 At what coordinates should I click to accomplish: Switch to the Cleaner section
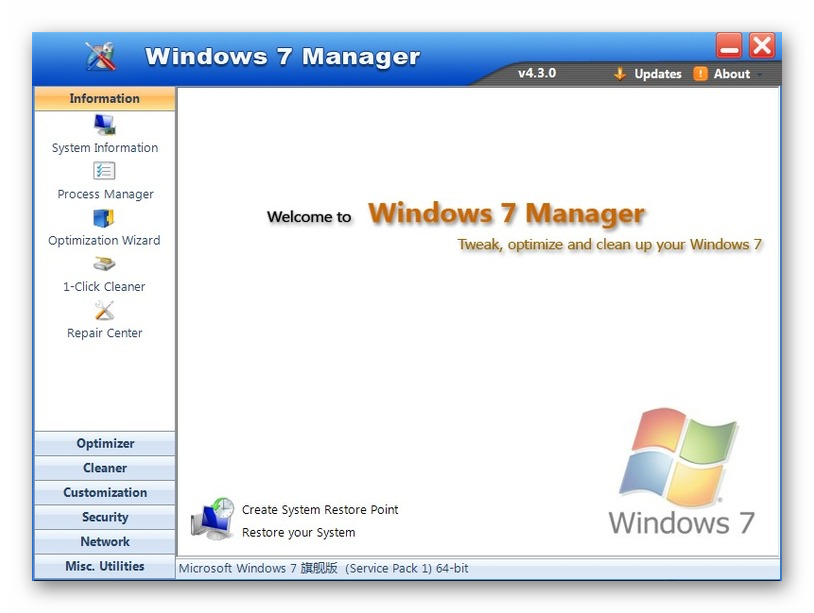[105, 468]
